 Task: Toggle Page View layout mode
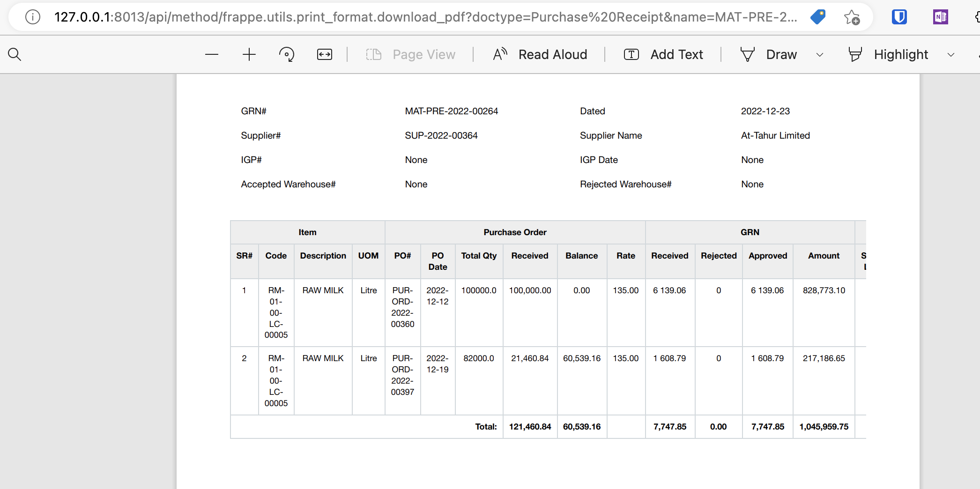pyautogui.click(x=411, y=54)
